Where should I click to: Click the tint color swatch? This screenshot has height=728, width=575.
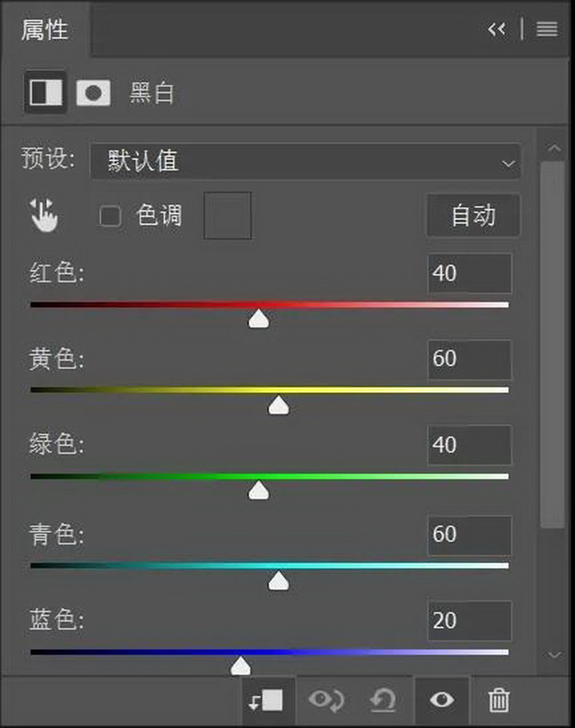click(228, 216)
